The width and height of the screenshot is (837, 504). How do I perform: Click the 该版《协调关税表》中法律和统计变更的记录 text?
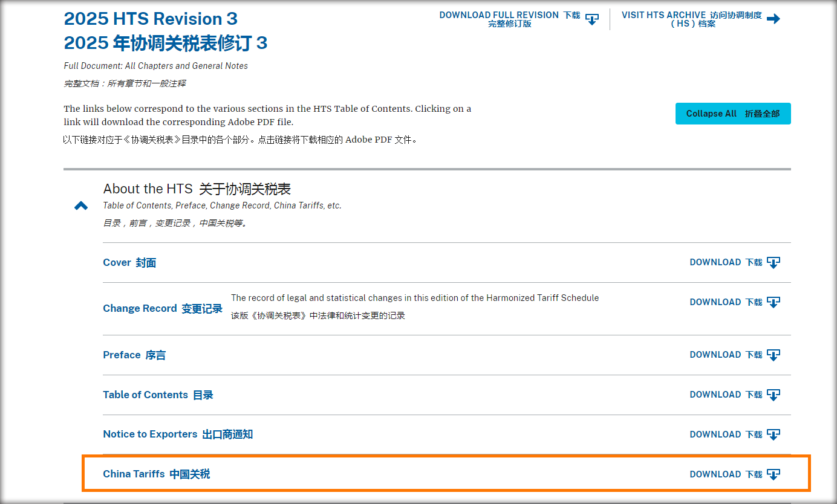coord(318,315)
